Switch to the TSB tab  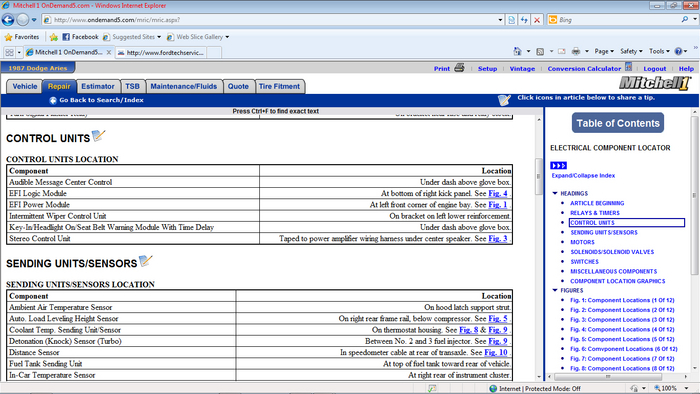132,86
